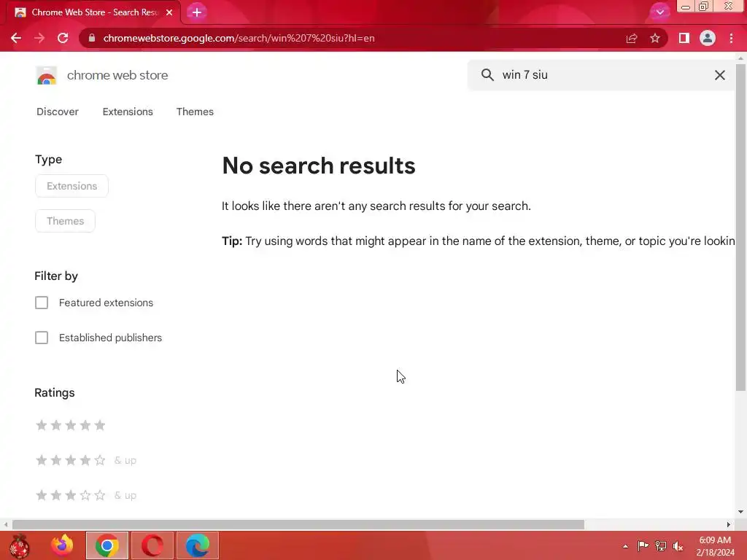The image size is (747, 560).
Task: Check the Established publishers checkbox
Action: tap(42, 338)
